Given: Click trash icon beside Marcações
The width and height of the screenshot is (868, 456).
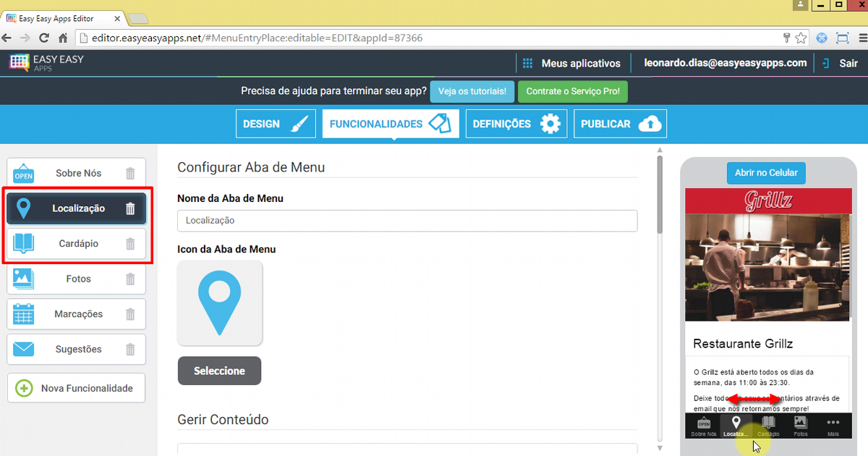Looking at the screenshot, I should [130, 314].
